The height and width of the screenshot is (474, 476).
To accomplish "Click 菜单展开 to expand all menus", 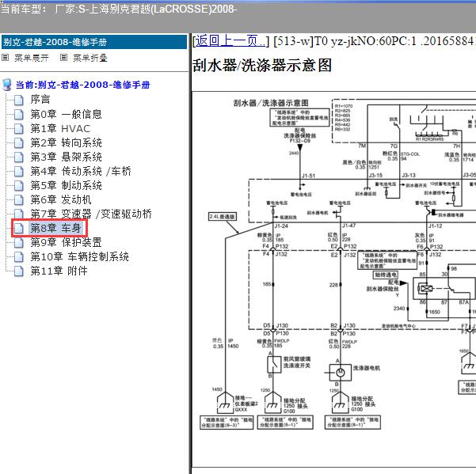I will point(32,58).
